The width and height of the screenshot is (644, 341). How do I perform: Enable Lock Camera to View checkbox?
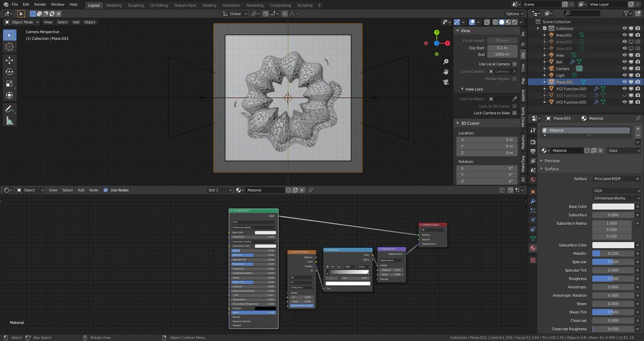coord(514,113)
